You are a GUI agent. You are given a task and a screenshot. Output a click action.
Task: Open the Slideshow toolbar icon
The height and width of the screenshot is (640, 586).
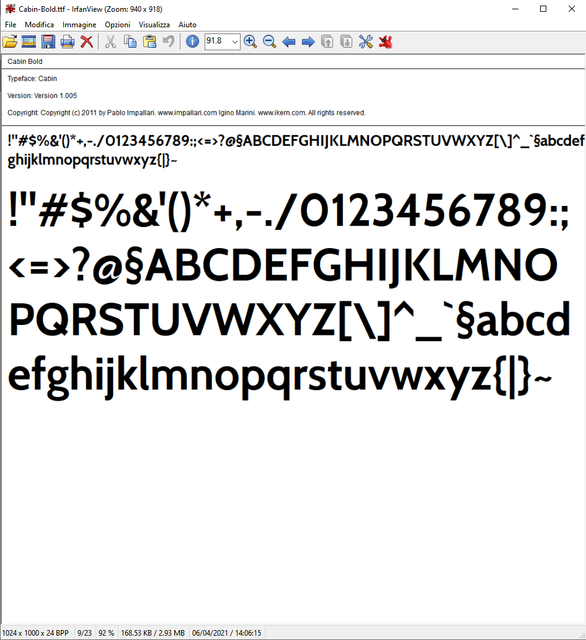point(29,42)
